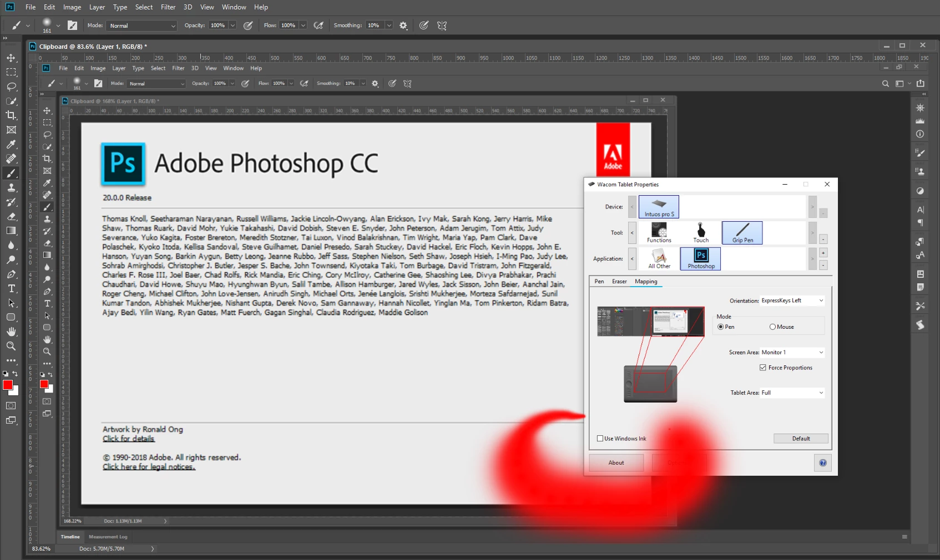
Task: Select Clone Stamp tool in main Tools panel
Action: [x=11, y=187]
